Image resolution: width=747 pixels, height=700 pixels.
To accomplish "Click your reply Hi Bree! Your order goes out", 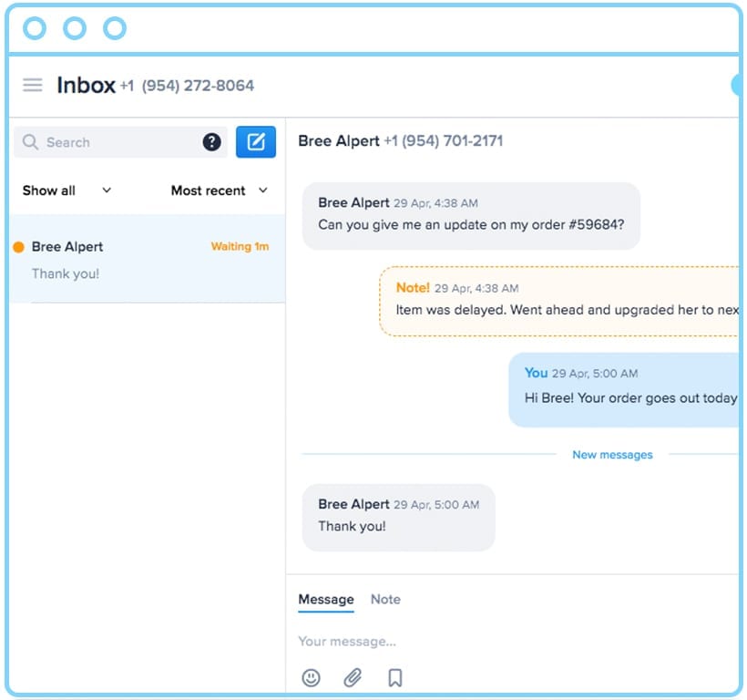I will tap(624, 390).
